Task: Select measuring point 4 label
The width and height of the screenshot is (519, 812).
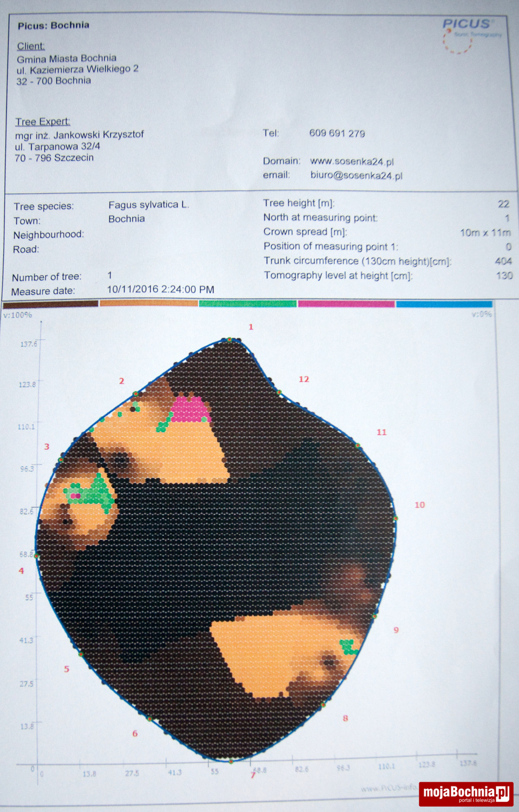Action: pyautogui.click(x=22, y=571)
